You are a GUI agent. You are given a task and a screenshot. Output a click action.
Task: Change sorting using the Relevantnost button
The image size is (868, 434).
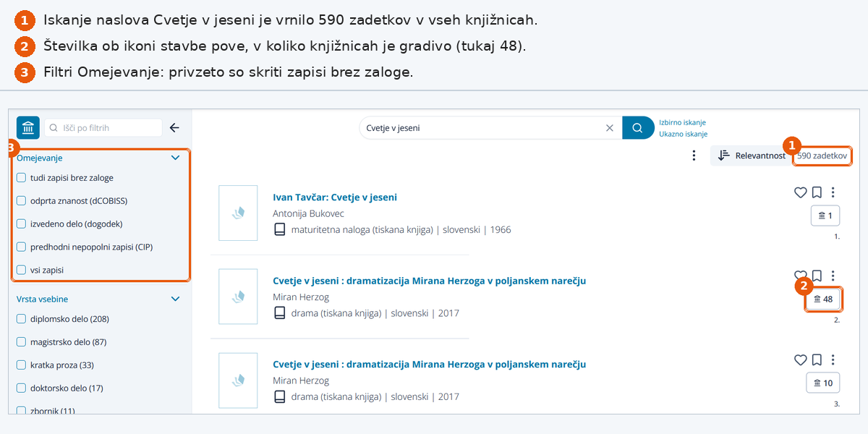click(x=750, y=156)
